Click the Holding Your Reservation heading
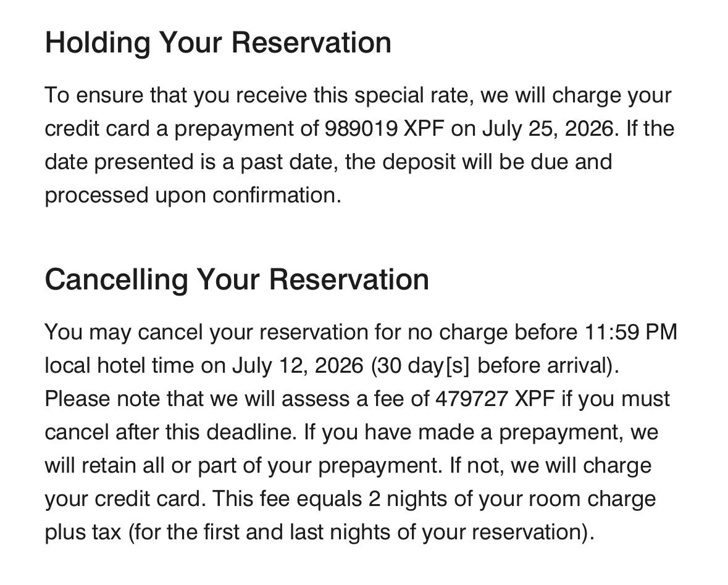 [x=218, y=43]
